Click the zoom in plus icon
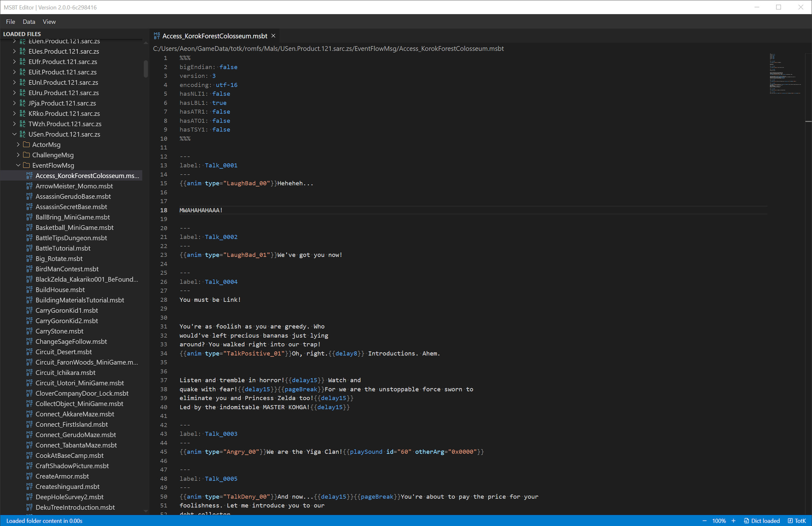Screen dimensions: 812x526 733,521
